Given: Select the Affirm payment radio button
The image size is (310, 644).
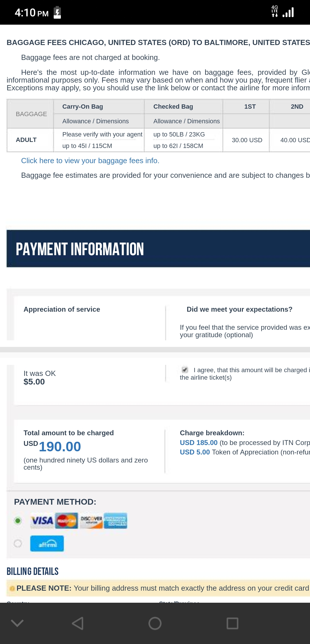Looking at the screenshot, I should [x=18, y=543].
